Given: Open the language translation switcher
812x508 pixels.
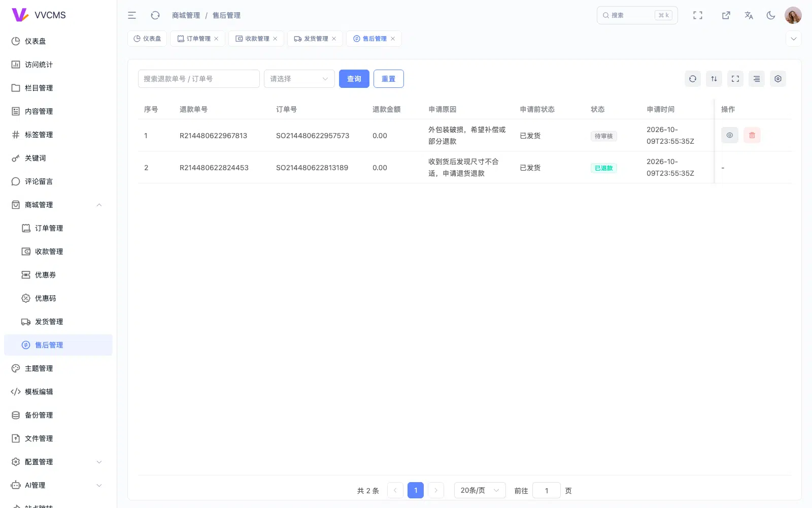Looking at the screenshot, I should (x=749, y=15).
